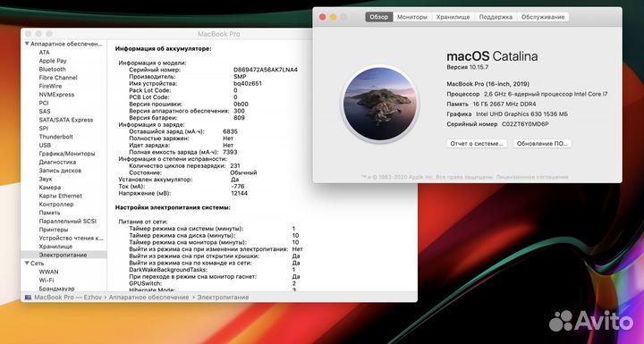Click the Обновление ПО button

[542, 144]
